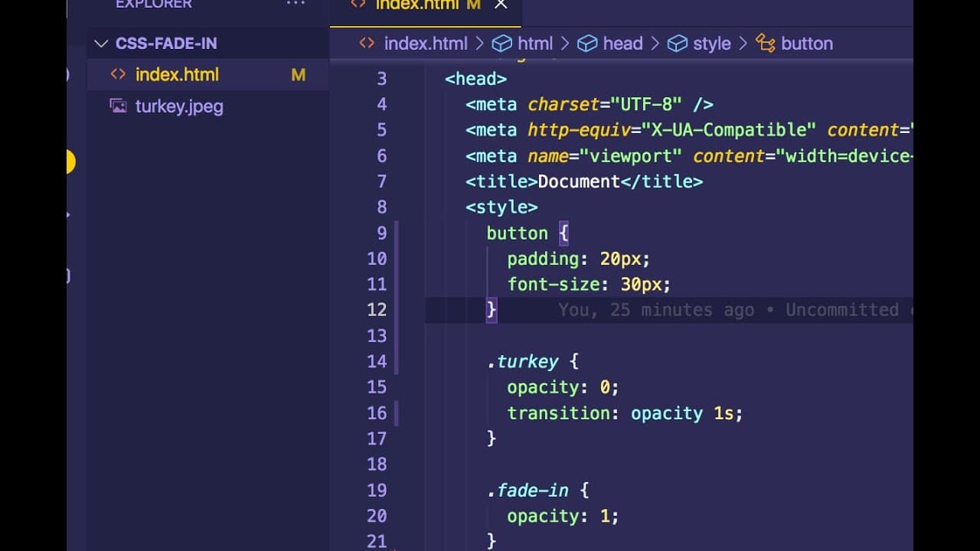Click the 1s duration value on line 16
This screenshot has height=551, width=980.
pos(724,413)
